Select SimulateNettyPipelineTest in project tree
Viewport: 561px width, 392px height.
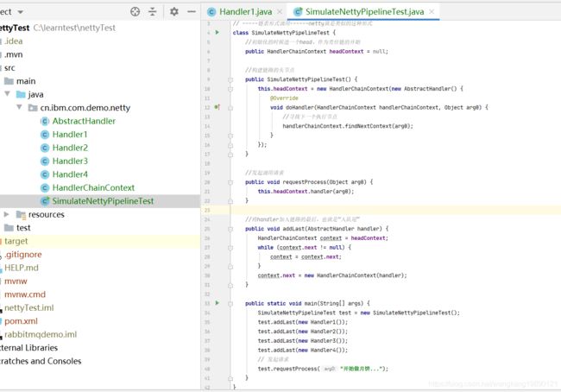(103, 201)
